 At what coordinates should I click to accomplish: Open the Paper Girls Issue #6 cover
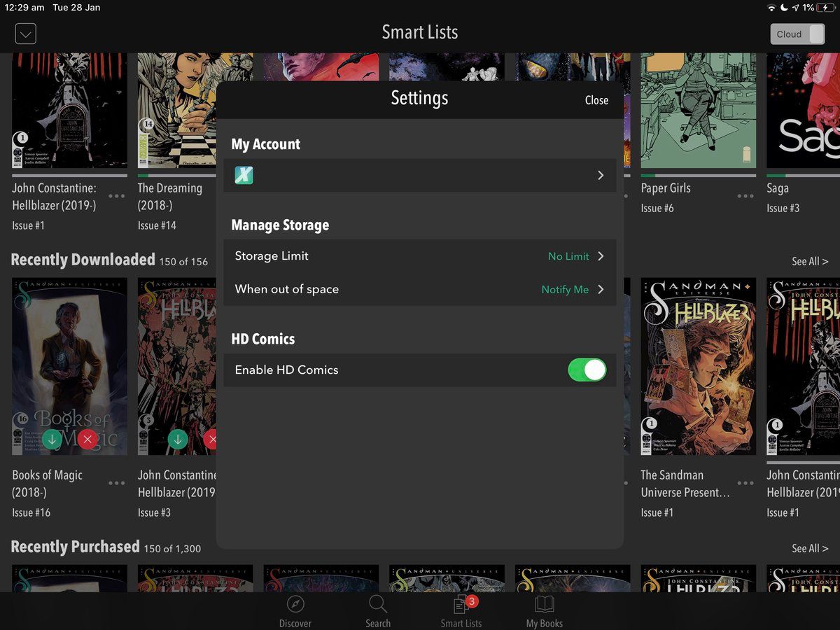[698, 111]
